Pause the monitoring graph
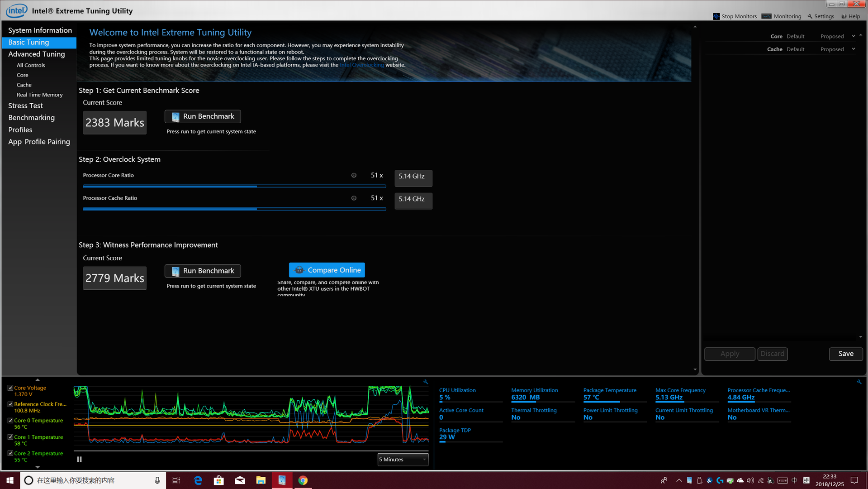This screenshot has width=868, height=489. tap(80, 459)
